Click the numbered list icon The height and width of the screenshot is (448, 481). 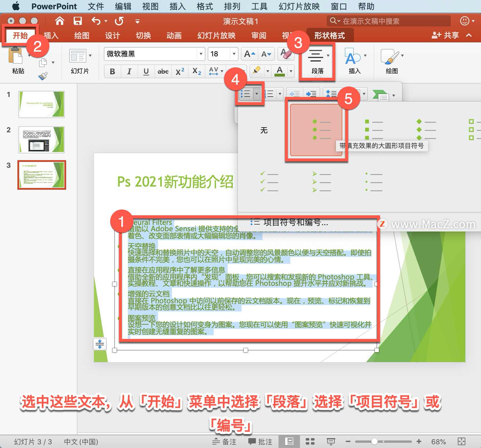(x=269, y=94)
